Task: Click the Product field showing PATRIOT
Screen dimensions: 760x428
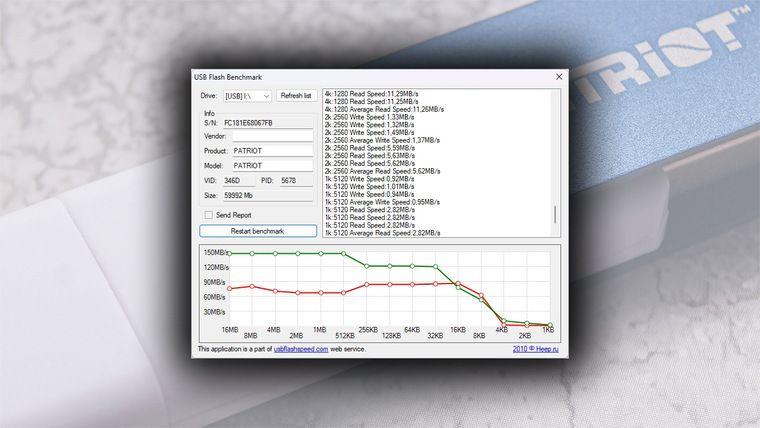Action: [x=272, y=151]
